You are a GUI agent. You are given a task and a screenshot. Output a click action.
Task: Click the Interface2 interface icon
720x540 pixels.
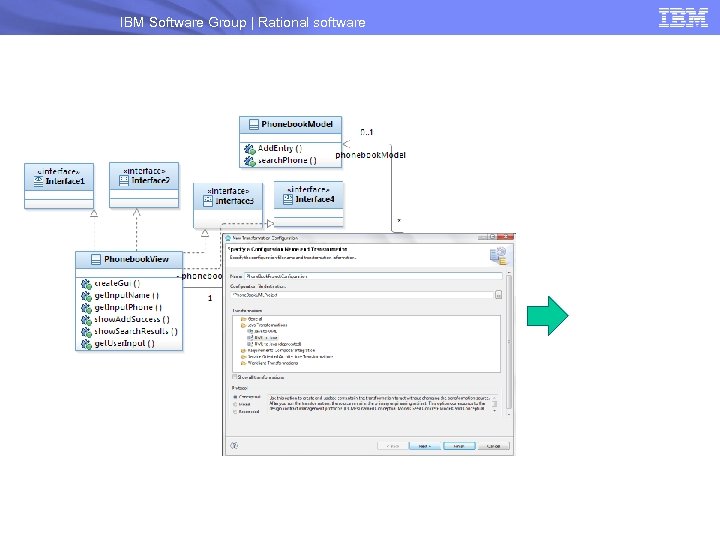[124, 181]
